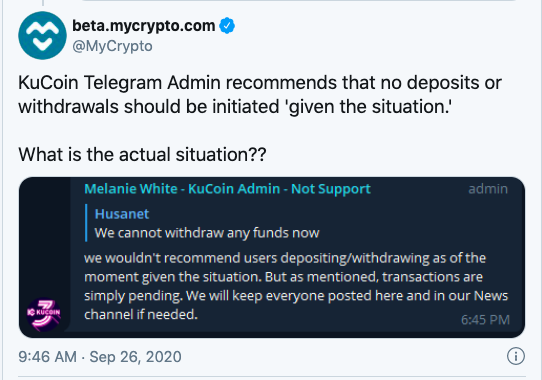Click the 'given the situation.' tweet line
The width and height of the screenshot is (542, 380).
(235, 106)
